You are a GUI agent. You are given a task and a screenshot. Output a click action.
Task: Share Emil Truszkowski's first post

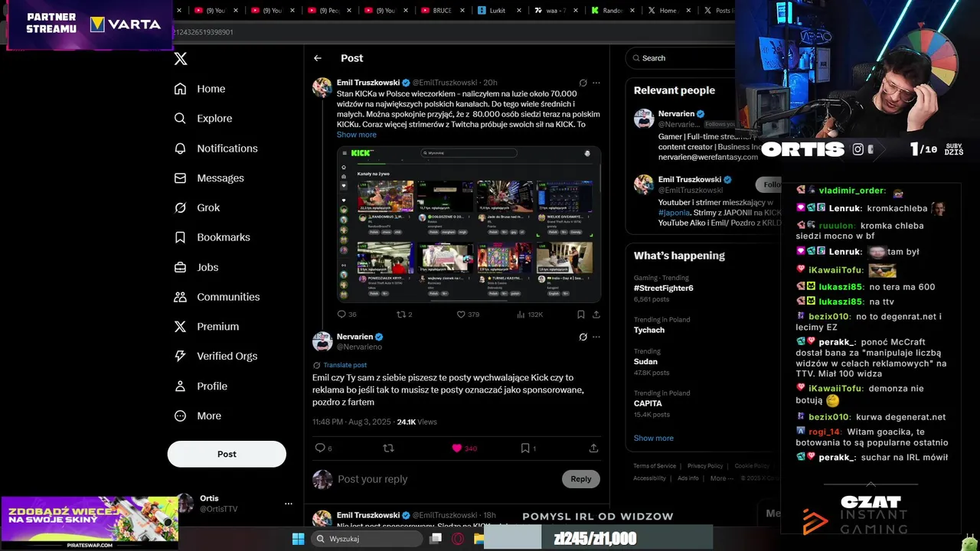(x=596, y=314)
